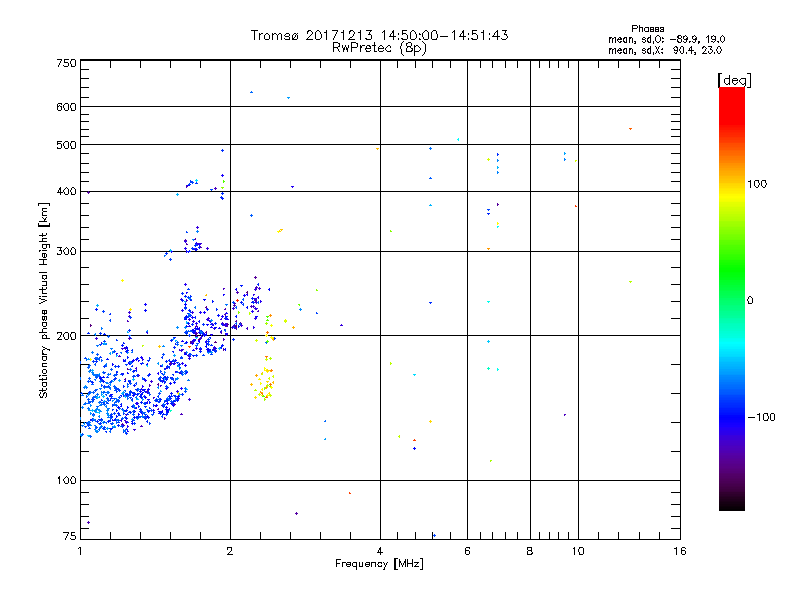Click the x-axis label '6'
This screenshot has height=600, width=800.
tap(467, 551)
